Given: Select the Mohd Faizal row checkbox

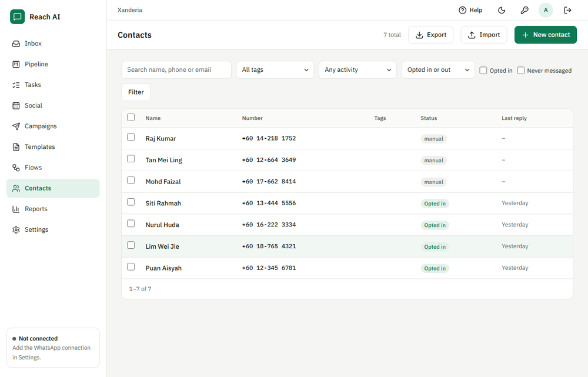Looking at the screenshot, I should click(131, 181).
